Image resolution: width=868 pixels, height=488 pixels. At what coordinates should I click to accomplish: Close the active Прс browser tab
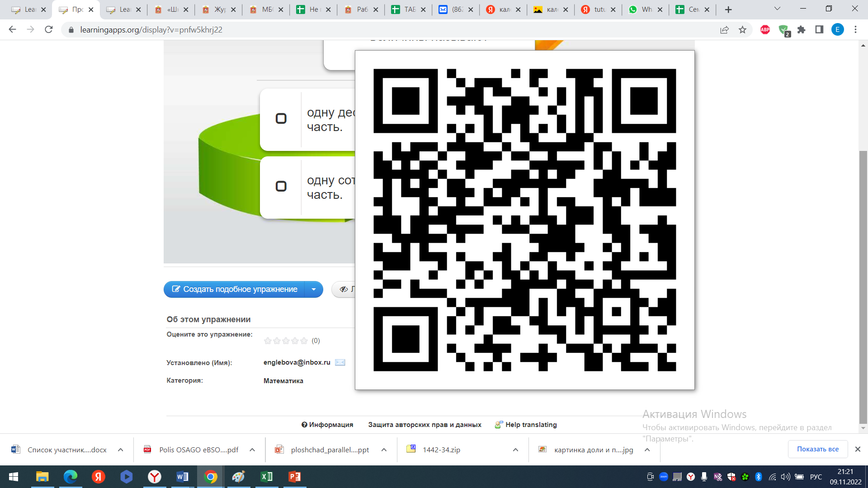[91, 9]
